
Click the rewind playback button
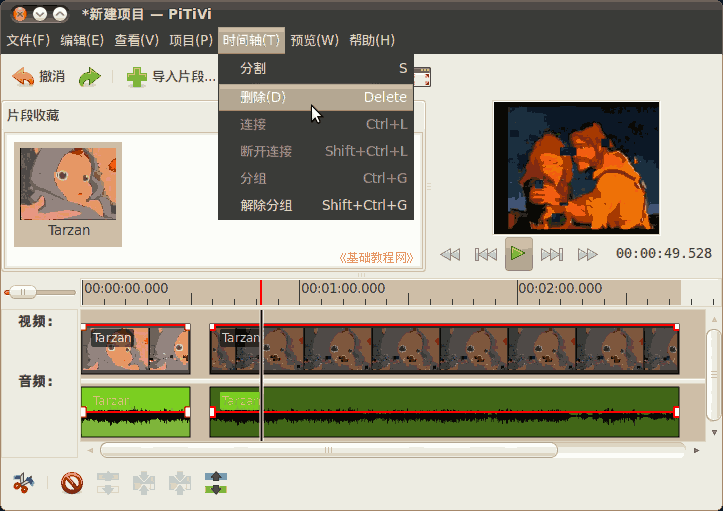(450, 254)
